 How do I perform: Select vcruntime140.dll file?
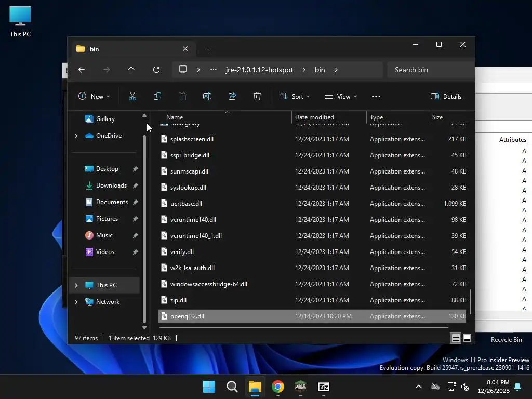coord(312,220)
